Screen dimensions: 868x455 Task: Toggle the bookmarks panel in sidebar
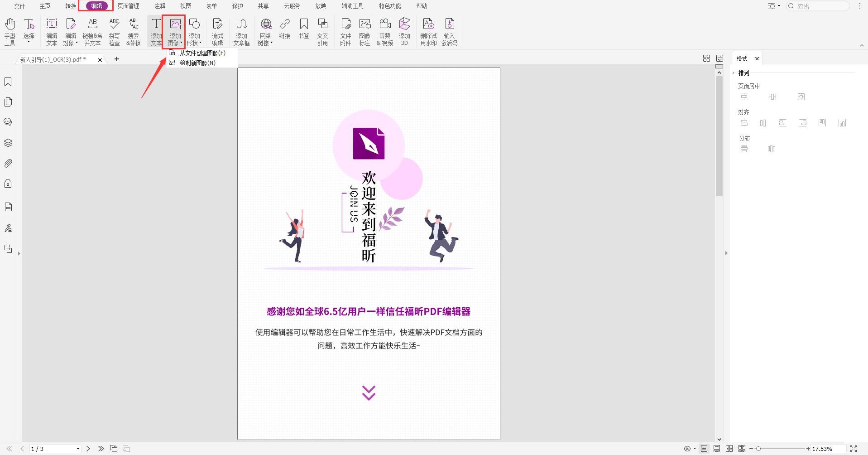click(x=8, y=82)
